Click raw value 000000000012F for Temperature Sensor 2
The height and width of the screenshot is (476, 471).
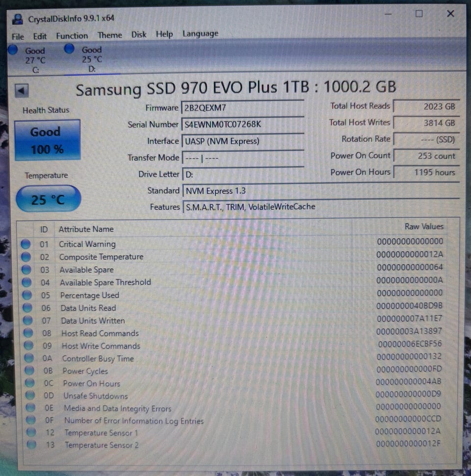click(x=408, y=444)
